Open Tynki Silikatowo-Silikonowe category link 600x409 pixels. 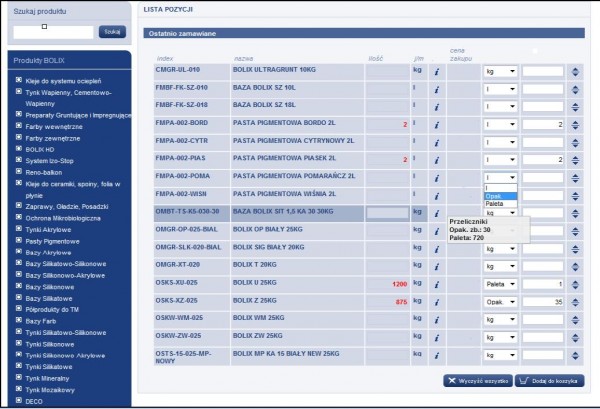[x=66, y=333]
